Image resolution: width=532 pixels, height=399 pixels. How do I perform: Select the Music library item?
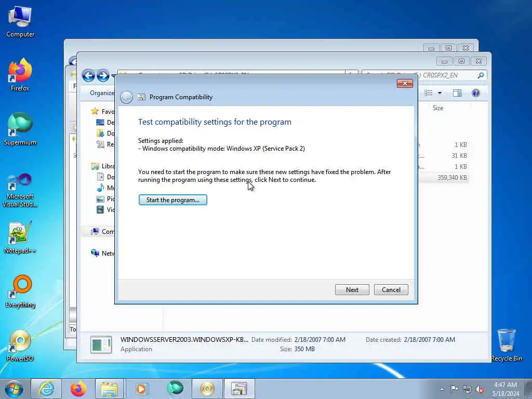(105, 188)
